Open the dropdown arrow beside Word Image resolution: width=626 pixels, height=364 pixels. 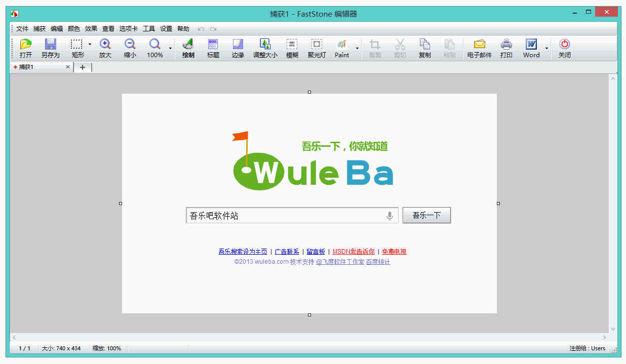pos(546,48)
